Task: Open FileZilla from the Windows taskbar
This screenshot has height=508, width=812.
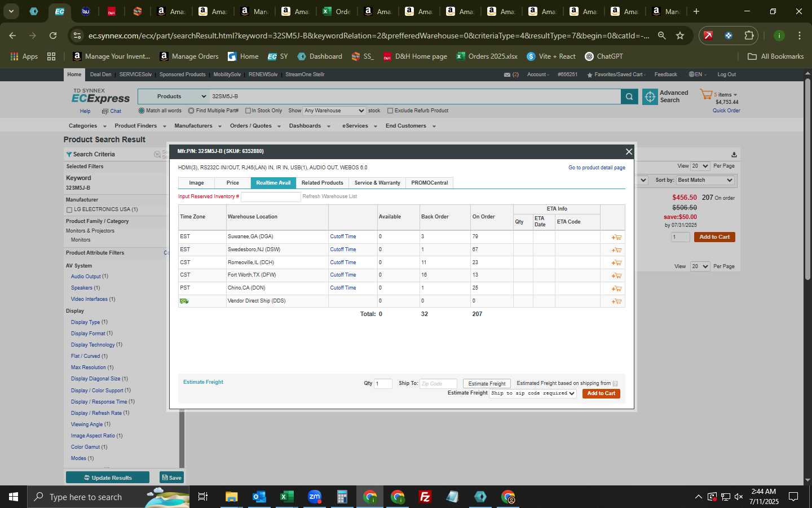Action: pyautogui.click(x=425, y=497)
